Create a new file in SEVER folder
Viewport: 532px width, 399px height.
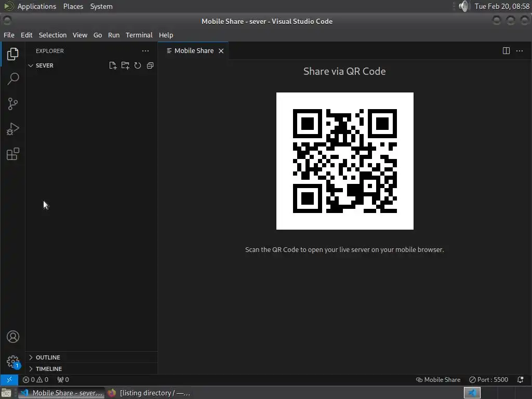coord(113,65)
